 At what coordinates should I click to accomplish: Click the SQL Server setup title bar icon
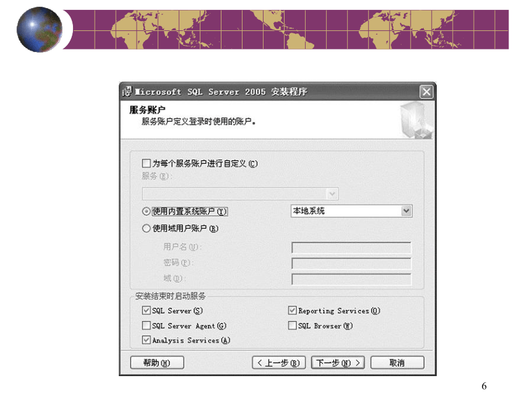click(x=127, y=92)
